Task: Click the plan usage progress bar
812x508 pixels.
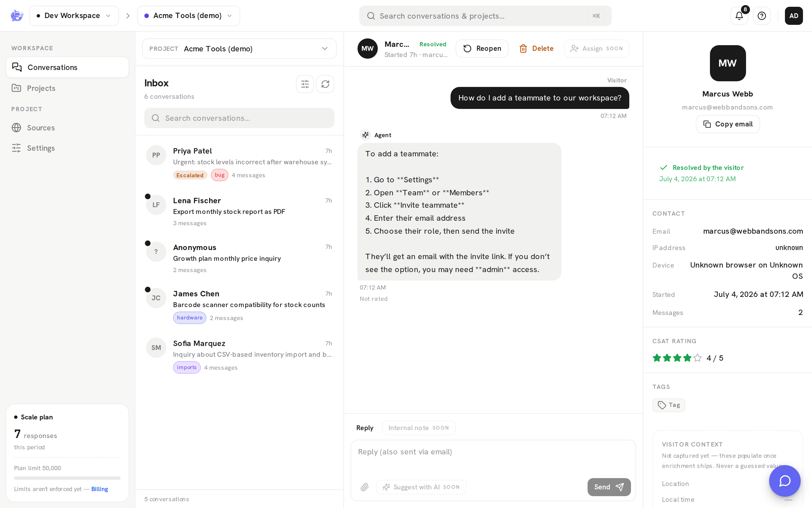Action: 67,478
